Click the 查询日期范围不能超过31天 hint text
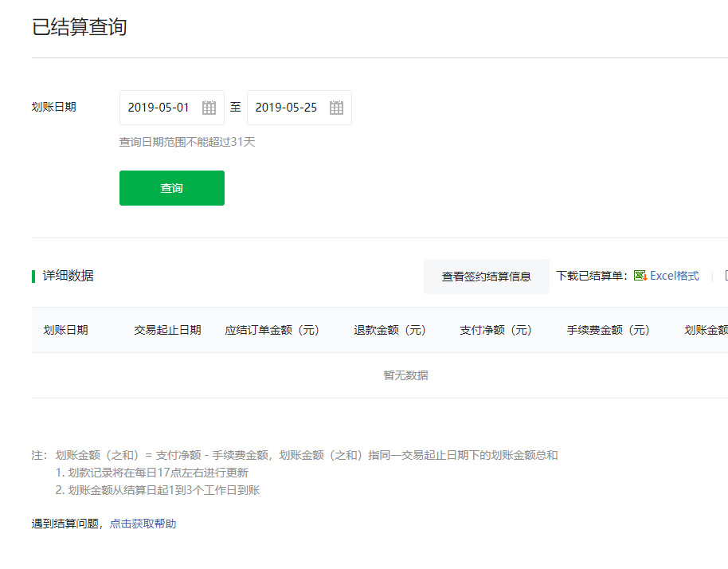 [187, 142]
